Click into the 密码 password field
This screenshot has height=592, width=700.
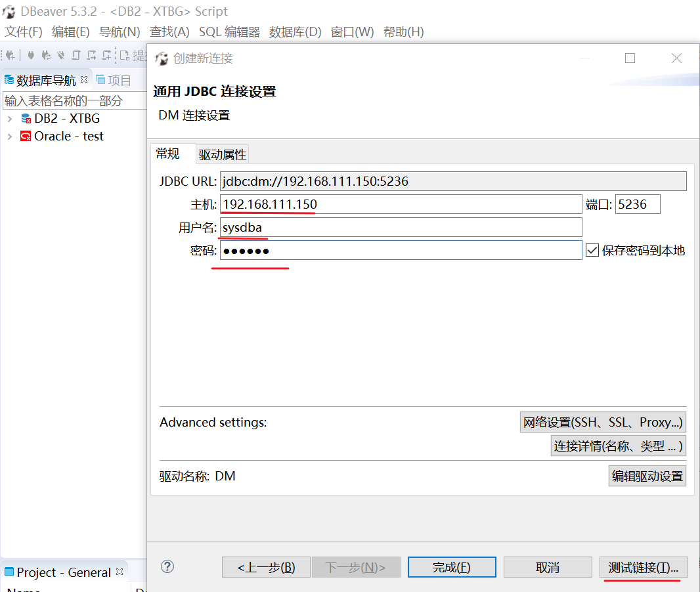[401, 250]
